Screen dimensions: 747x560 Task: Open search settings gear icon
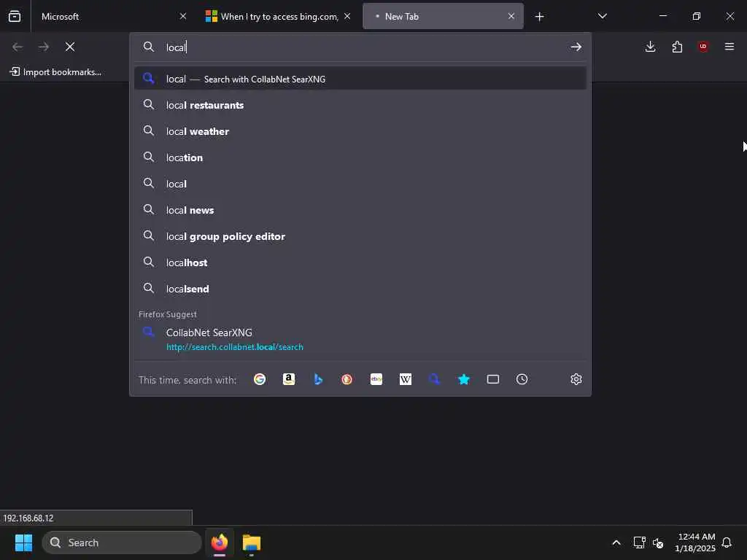576,379
